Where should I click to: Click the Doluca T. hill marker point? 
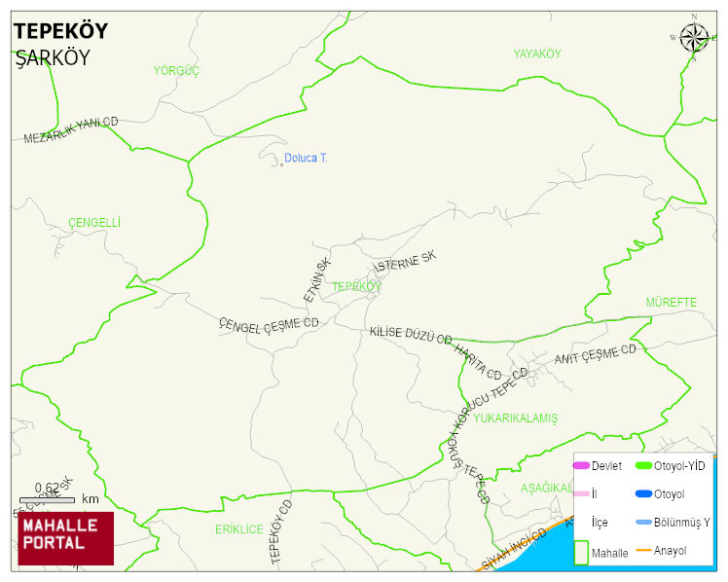[281, 164]
